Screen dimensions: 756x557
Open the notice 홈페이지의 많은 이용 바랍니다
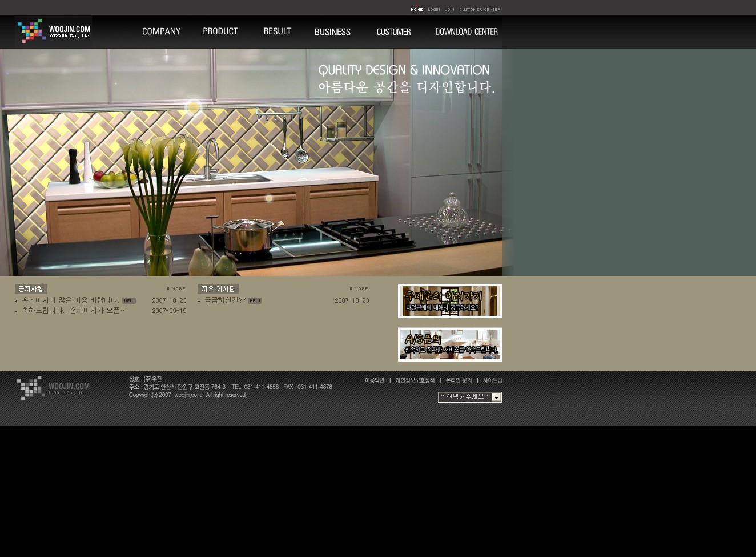[70, 300]
